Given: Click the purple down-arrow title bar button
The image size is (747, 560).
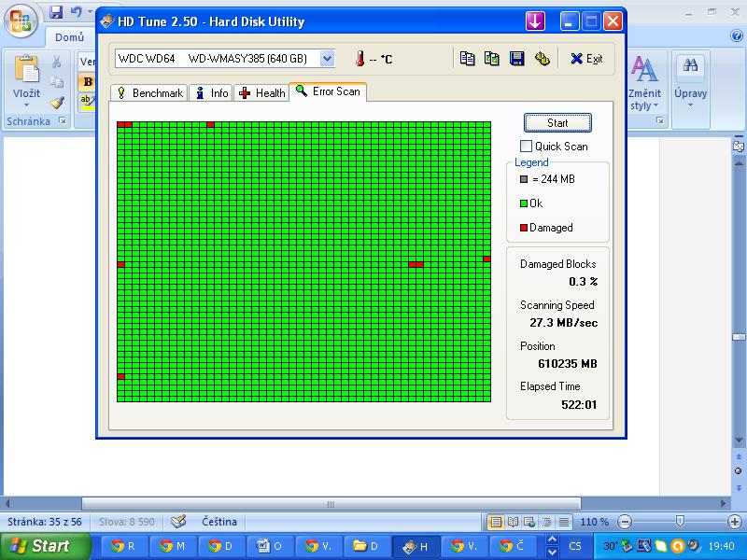Looking at the screenshot, I should coord(535,21).
